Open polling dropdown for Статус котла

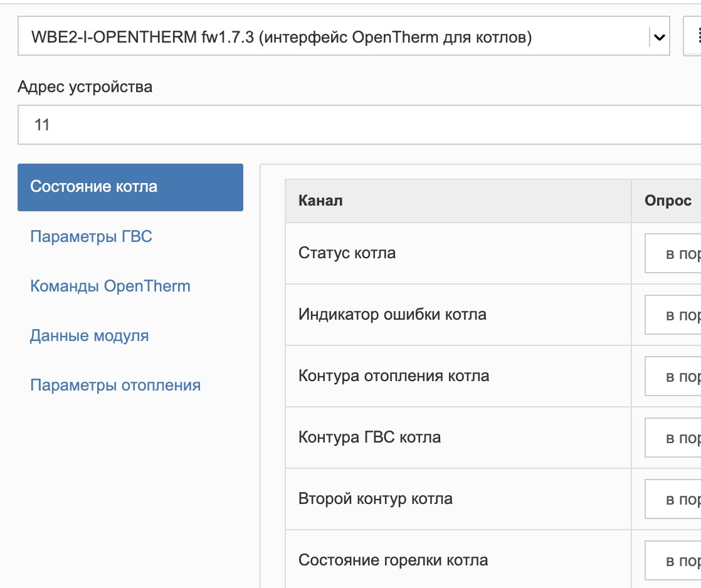pos(673,253)
